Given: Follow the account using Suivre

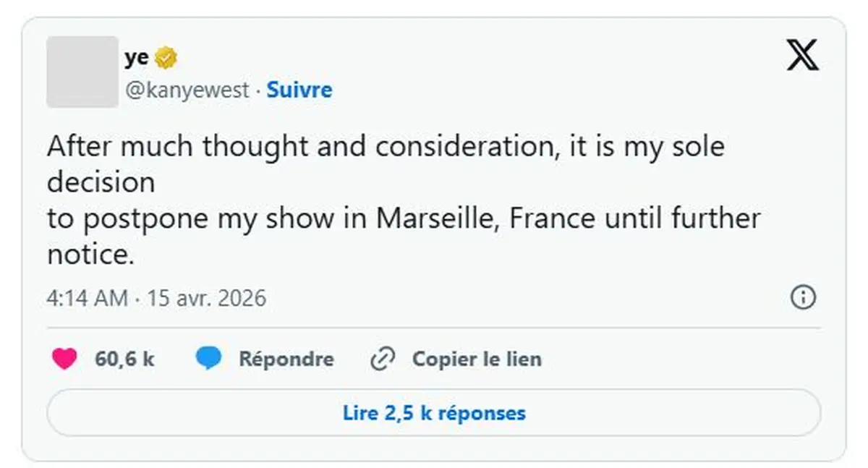Looking at the screenshot, I should pyautogui.click(x=299, y=90).
